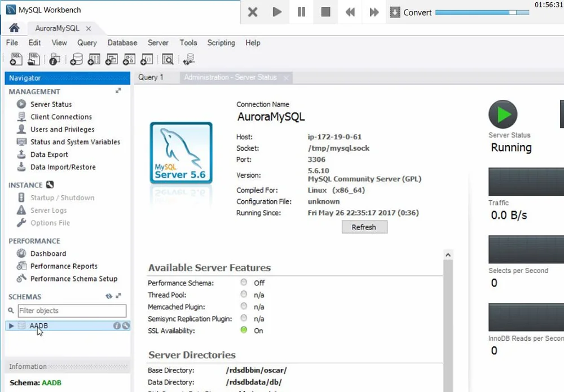Open Performance Reports
The height and width of the screenshot is (392, 564).
[x=64, y=266]
